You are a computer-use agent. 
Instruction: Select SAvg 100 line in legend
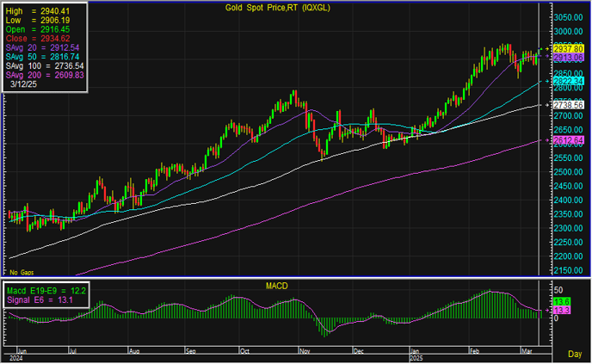pos(45,66)
